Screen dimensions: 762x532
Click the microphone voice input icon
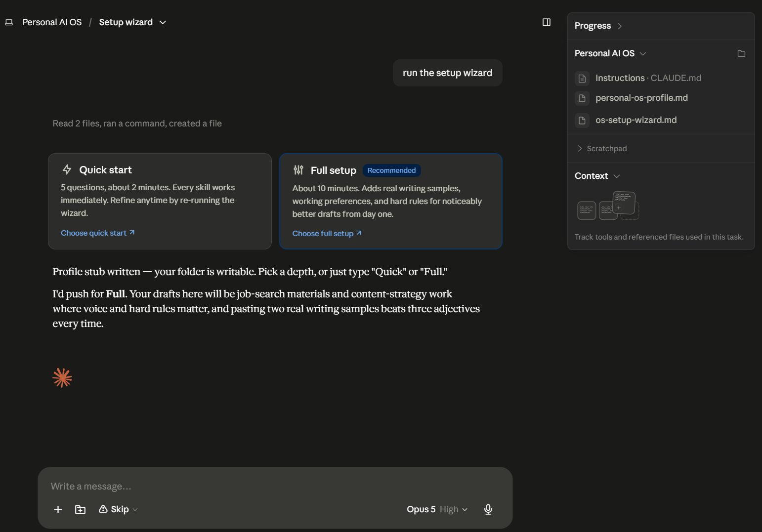[x=488, y=509]
